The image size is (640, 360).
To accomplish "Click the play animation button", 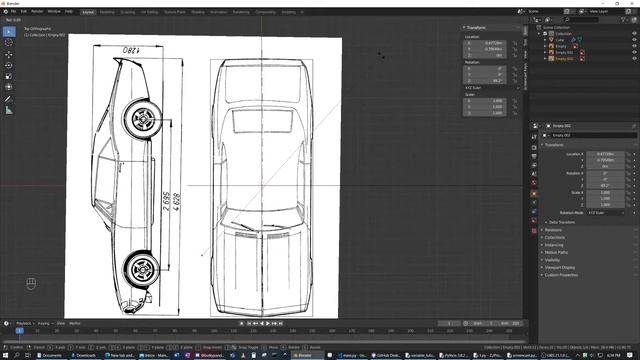I will click(268, 323).
